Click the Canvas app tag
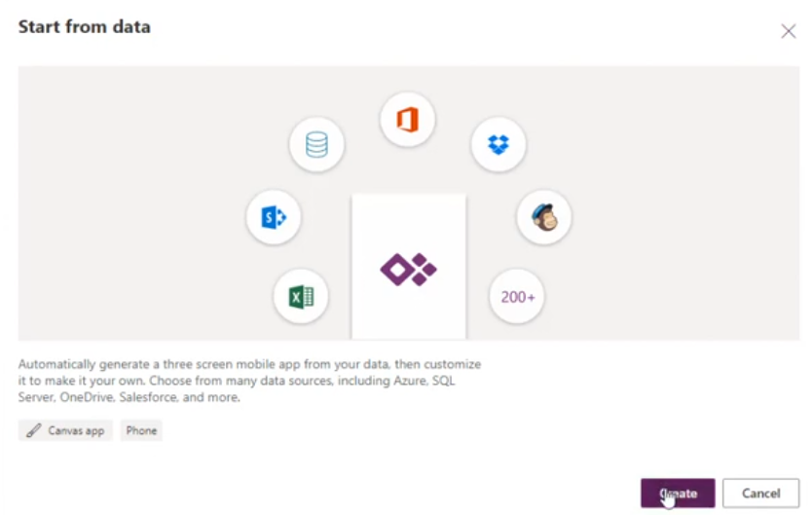Screen dimensions: 812x515 pyautogui.click(x=65, y=430)
